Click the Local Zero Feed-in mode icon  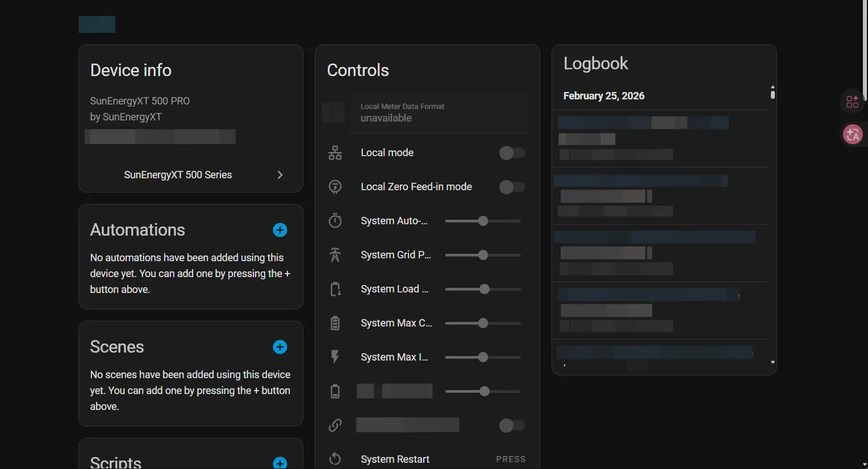(335, 187)
